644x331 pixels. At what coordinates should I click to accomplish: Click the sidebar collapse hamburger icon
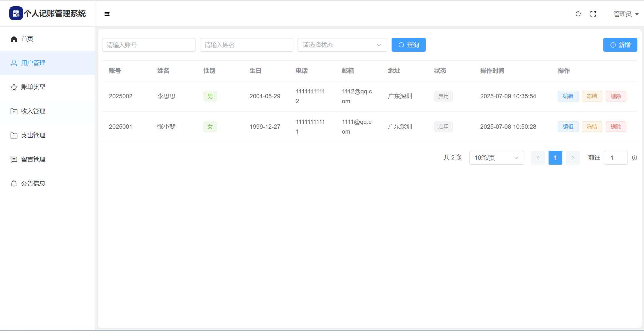tap(107, 14)
